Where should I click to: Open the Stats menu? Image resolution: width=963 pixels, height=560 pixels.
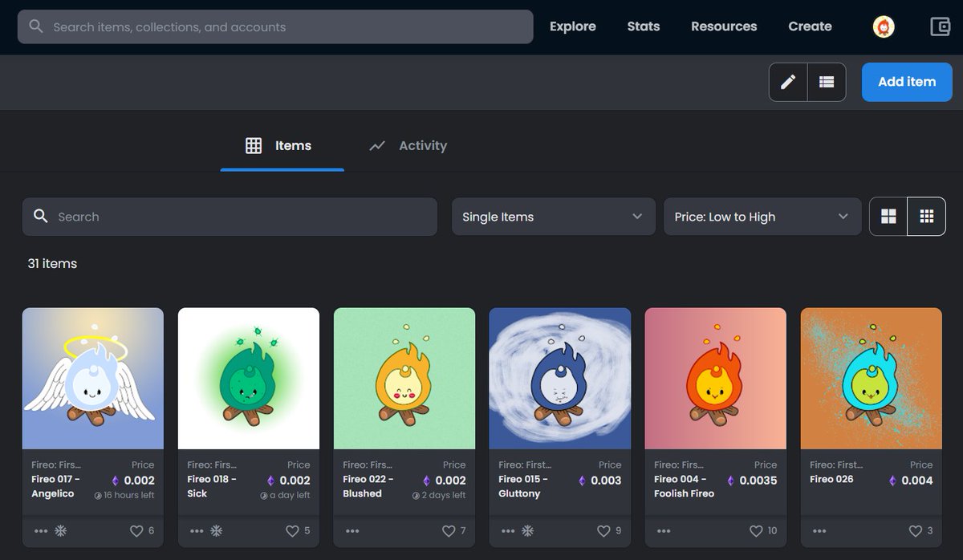[644, 26]
